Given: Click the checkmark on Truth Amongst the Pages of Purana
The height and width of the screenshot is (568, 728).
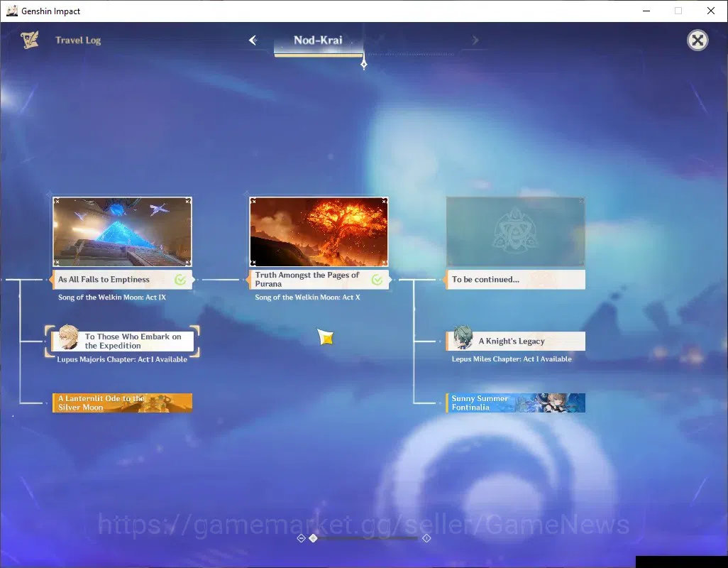Looking at the screenshot, I should (x=377, y=280).
